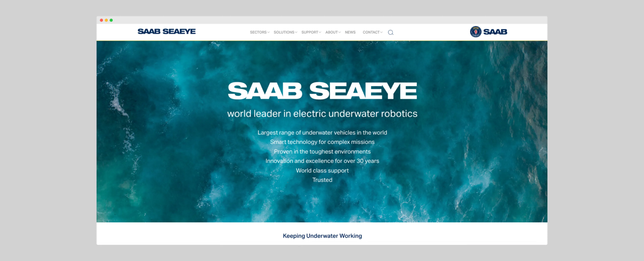Viewport: 644px width, 261px height.
Task: Open the CONTACT menu item
Action: 371,32
